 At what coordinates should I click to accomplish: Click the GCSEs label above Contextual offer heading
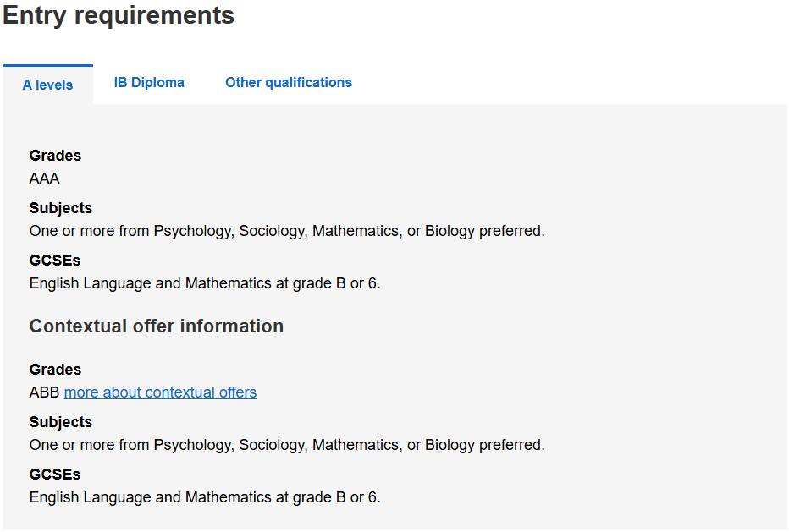coord(54,261)
